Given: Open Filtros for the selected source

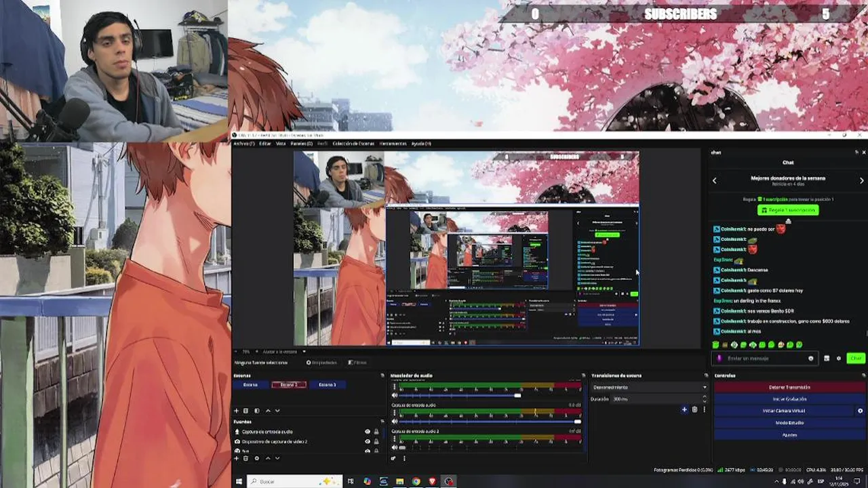Looking at the screenshot, I should pos(357,363).
